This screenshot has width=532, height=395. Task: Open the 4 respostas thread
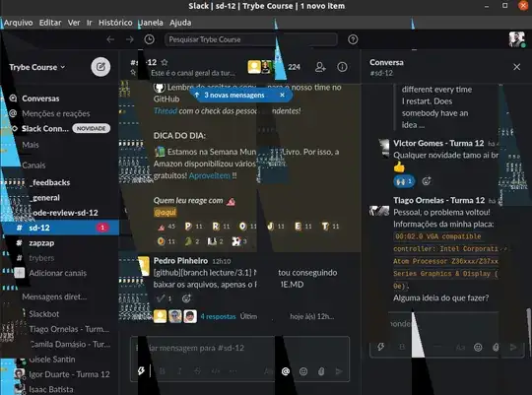pyautogui.click(x=218, y=316)
